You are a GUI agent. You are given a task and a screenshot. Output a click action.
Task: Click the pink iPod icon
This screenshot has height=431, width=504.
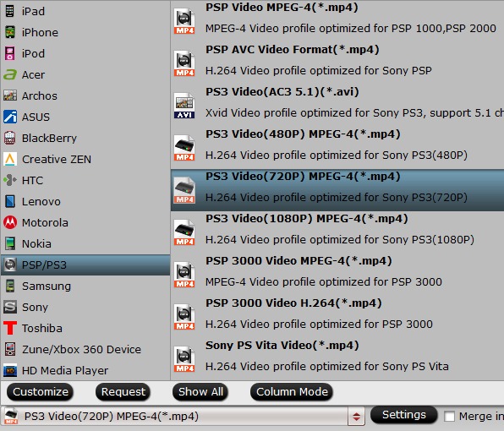(x=9, y=53)
